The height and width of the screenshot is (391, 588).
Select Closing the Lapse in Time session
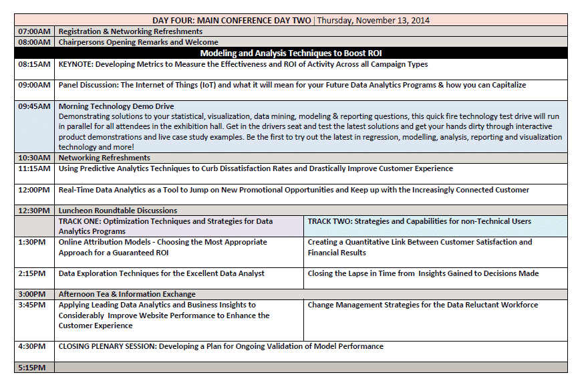[x=423, y=273]
